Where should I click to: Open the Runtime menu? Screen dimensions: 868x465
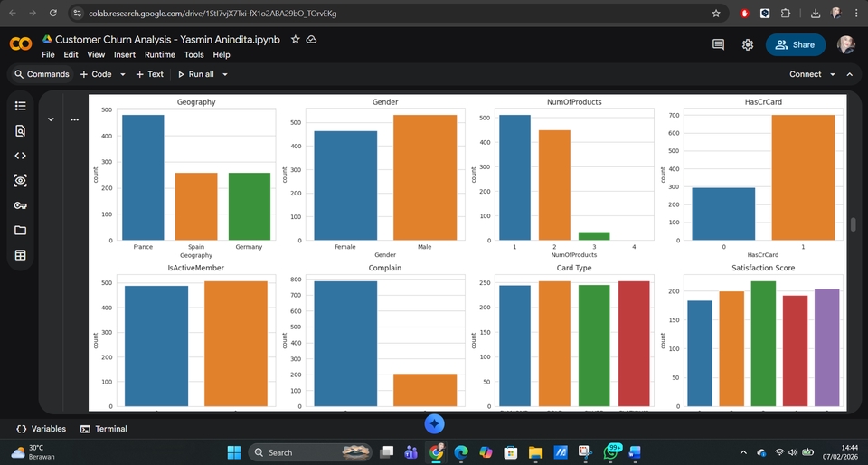click(160, 55)
